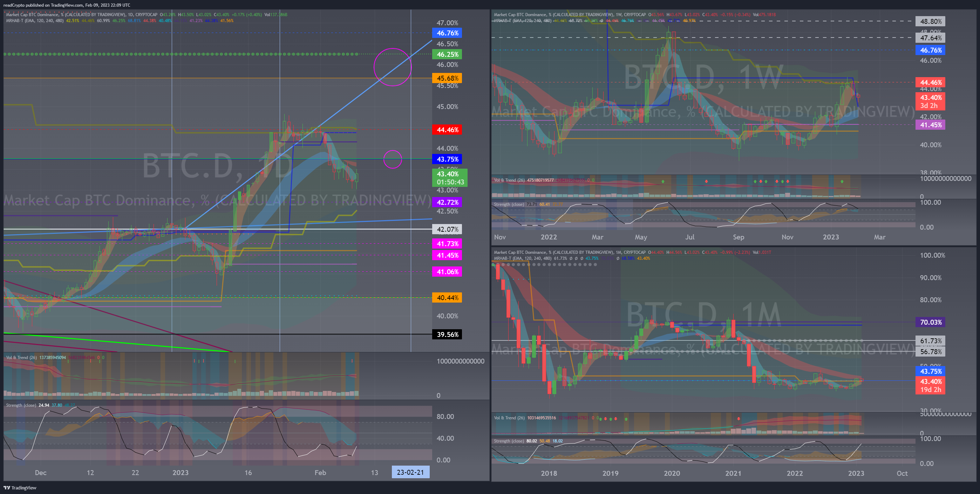This screenshot has width=980, height=494.
Task: Click 2018 on the monthly time axis
Action: (549, 473)
